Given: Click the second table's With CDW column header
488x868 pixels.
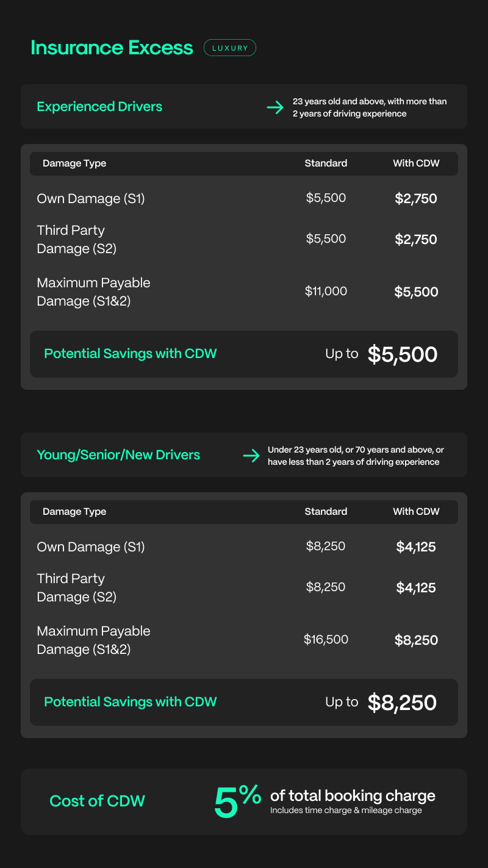Looking at the screenshot, I should point(416,512).
